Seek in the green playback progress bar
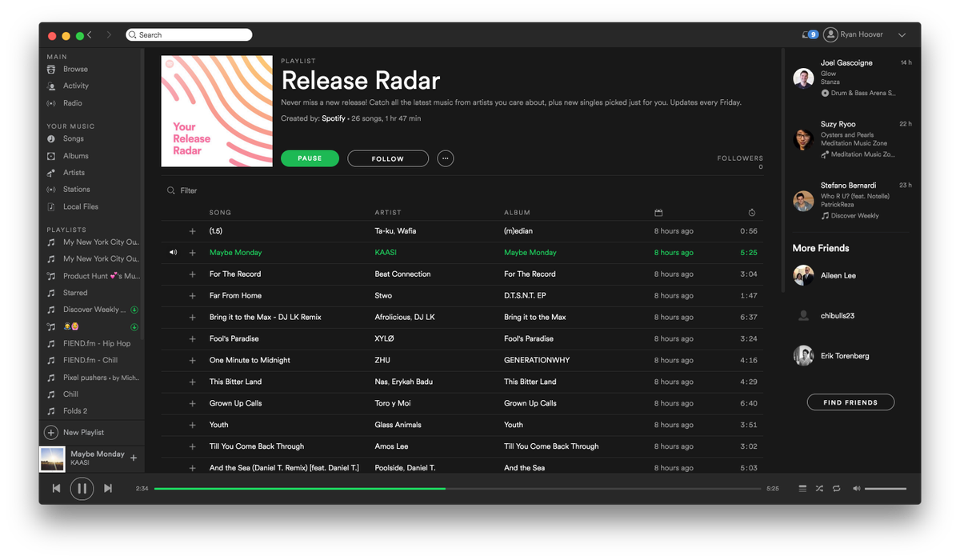 [458, 488]
